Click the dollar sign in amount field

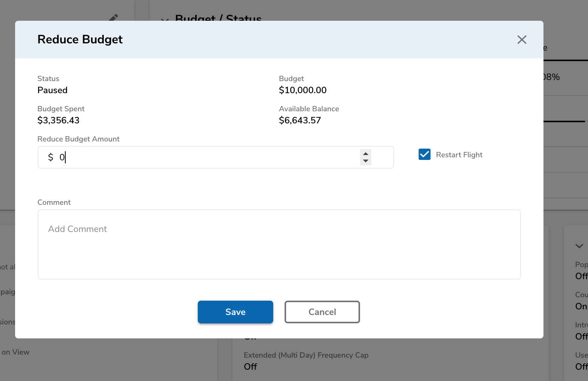point(51,157)
